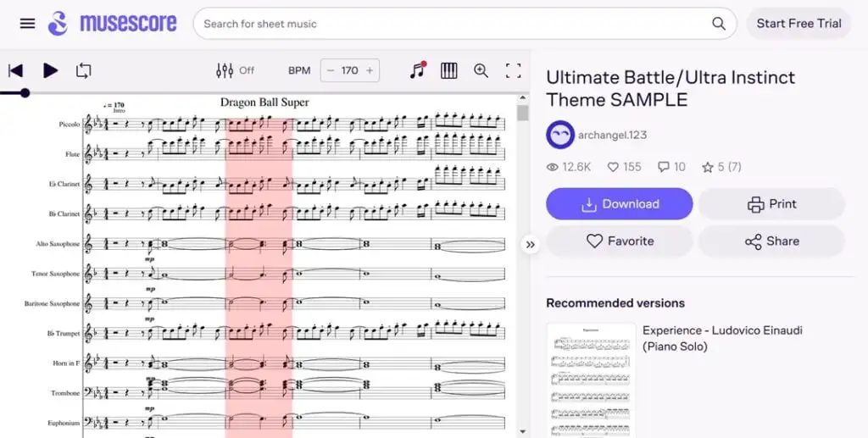Focus the sheet music search field
The height and width of the screenshot is (438, 868).
click(x=465, y=23)
